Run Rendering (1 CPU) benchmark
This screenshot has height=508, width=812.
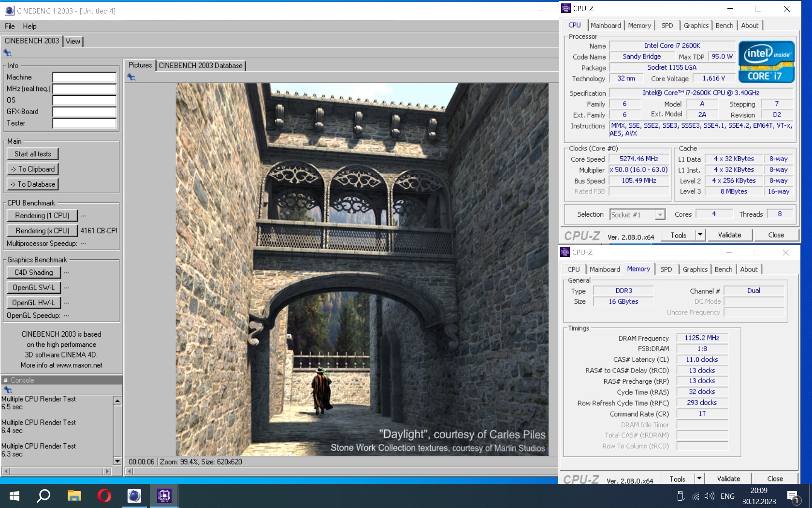[42, 216]
